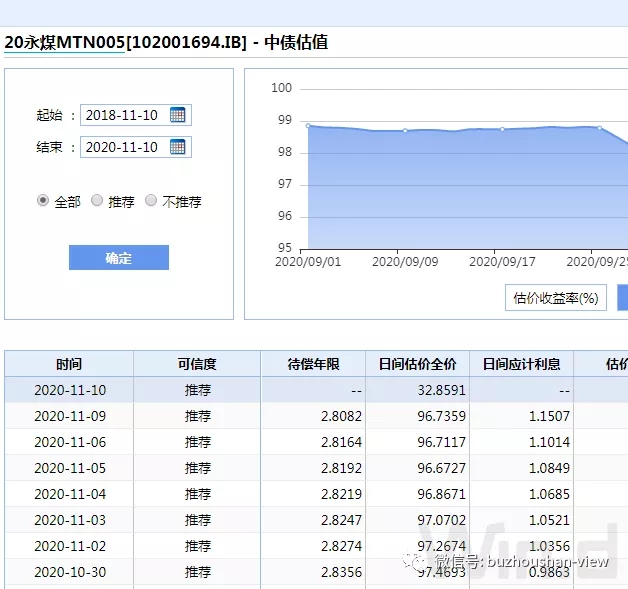Click the 32.8591 valuation price cell

(417, 390)
